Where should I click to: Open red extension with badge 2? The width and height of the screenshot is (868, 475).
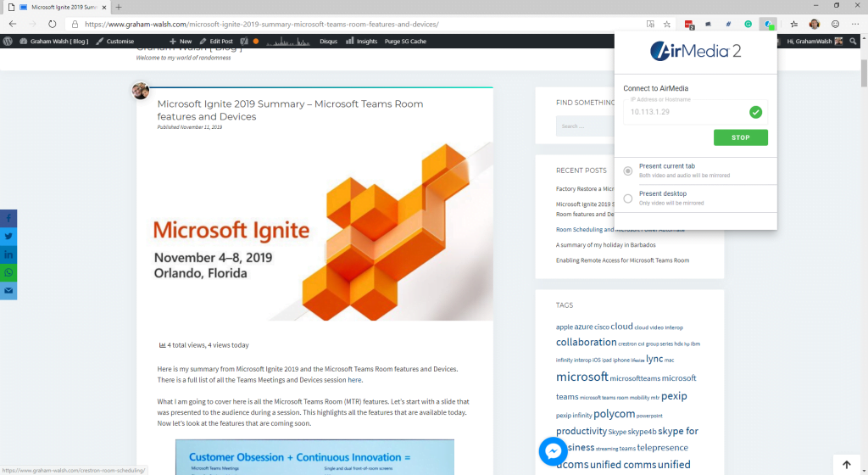pyautogui.click(x=689, y=25)
